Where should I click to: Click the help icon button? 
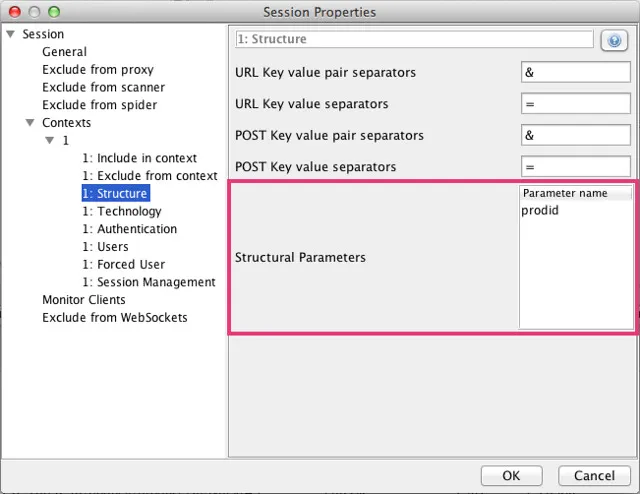[613, 40]
